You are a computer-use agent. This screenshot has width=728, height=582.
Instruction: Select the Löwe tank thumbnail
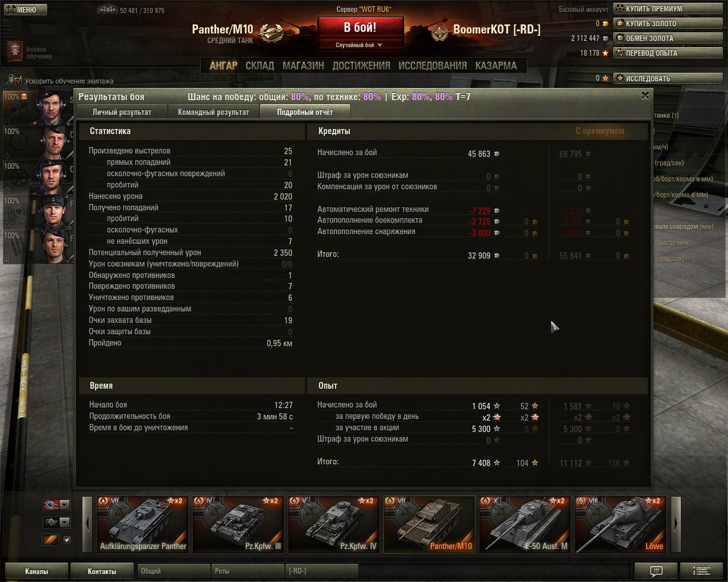[620, 524]
